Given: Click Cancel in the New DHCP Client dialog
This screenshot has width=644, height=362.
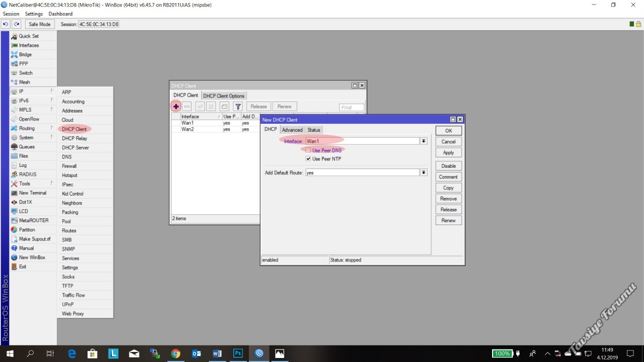Looking at the screenshot, I should tap(448, 142).
